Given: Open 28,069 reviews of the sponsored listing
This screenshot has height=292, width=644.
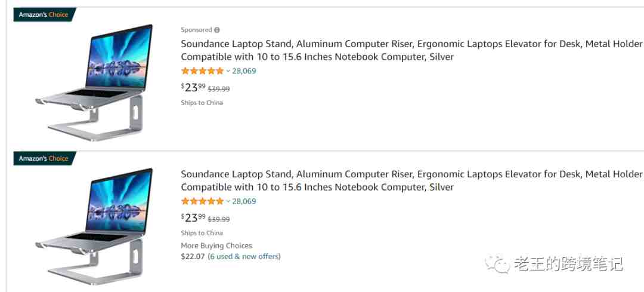Looking at the screenshot, I should (x=244, y=70).
